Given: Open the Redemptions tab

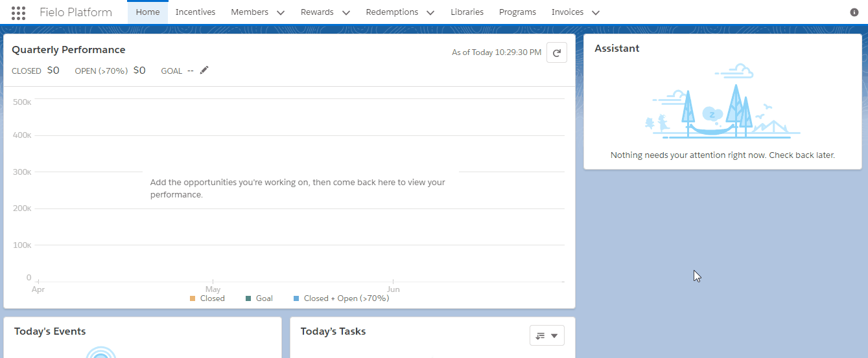Looking at the screenshot, I should click(392, 12).
